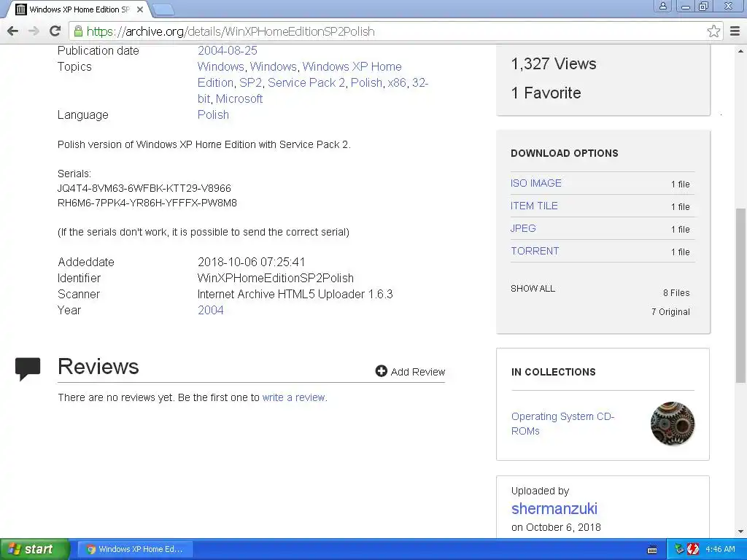Click the write a review link
Viewport: 747px width, 560px height.
[294, 397]
